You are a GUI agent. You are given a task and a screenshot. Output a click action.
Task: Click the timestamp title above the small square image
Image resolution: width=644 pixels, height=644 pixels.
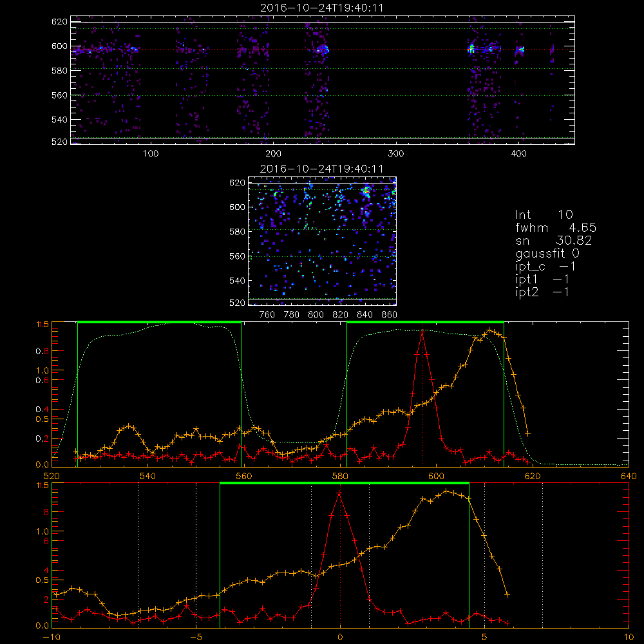click(322, 169)
